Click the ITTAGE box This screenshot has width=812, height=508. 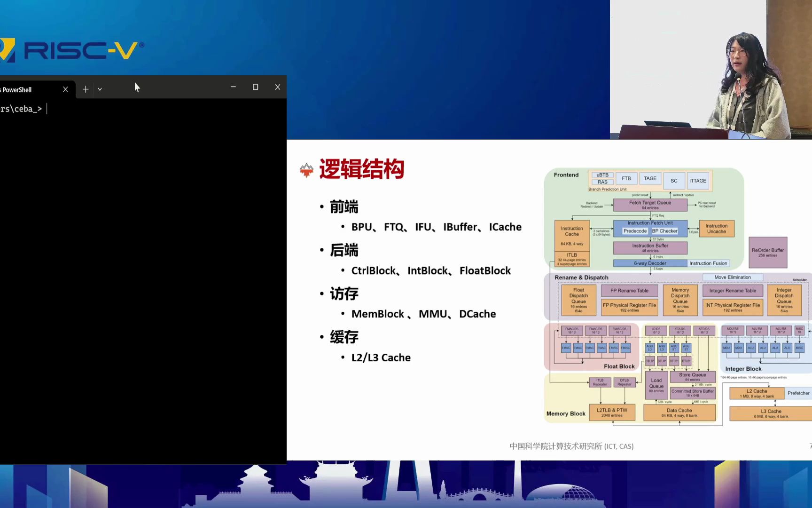698,181
